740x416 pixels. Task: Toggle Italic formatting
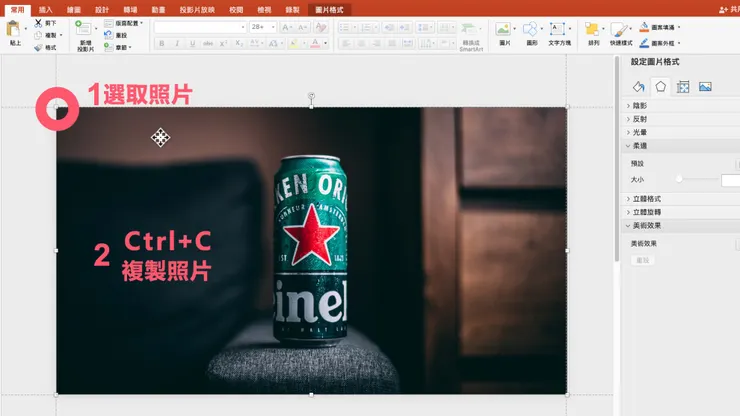[x=177, y=43]
